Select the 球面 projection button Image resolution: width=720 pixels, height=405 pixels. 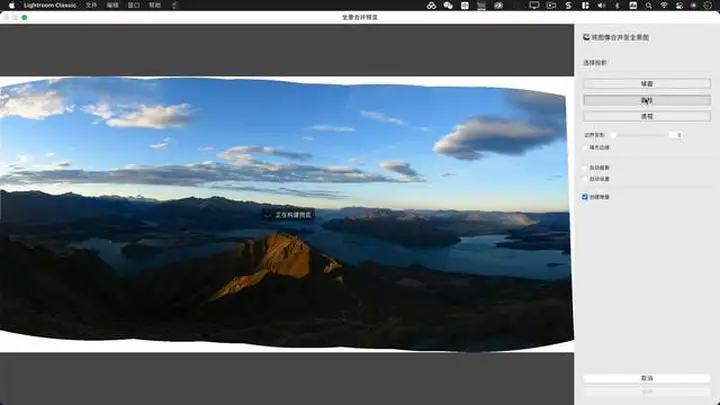(646, 83)
